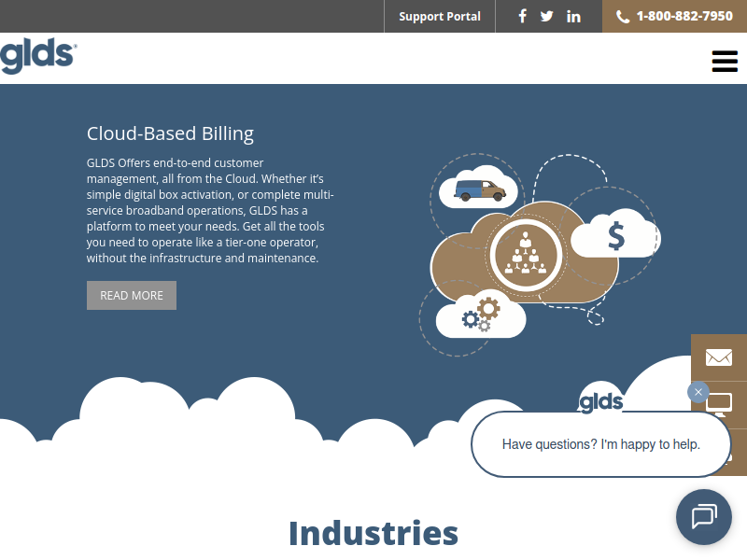This screenshot has width=747, height=560.
Task: Click the delivery van cloud graphic
Action: click(x=479, y=190)
